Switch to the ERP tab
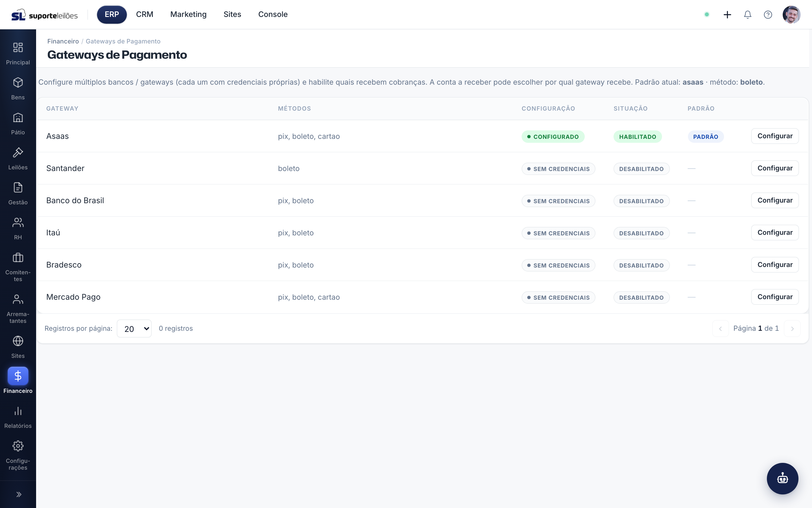 112,14
